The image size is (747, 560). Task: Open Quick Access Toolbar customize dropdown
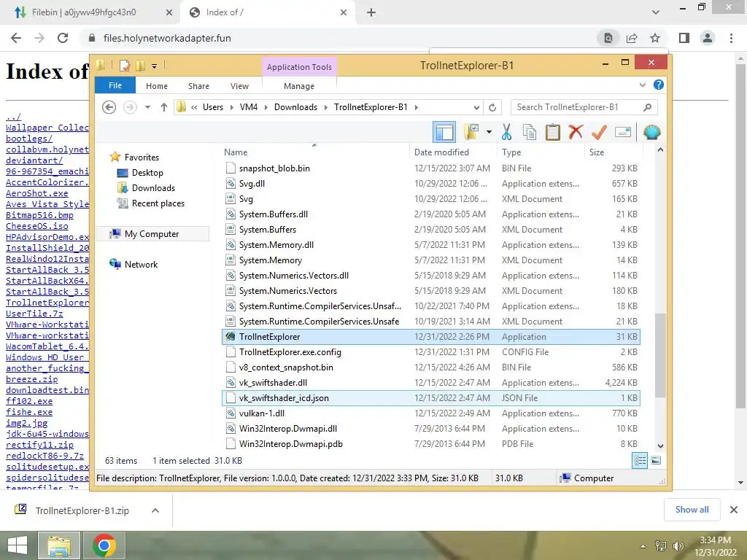(155, 66)
